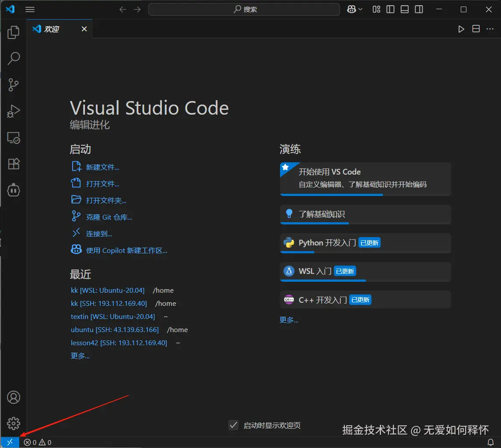Open the WSL 入门 walkthrough
The width and height of the screenshot is (501, 448).
point(365,272)
